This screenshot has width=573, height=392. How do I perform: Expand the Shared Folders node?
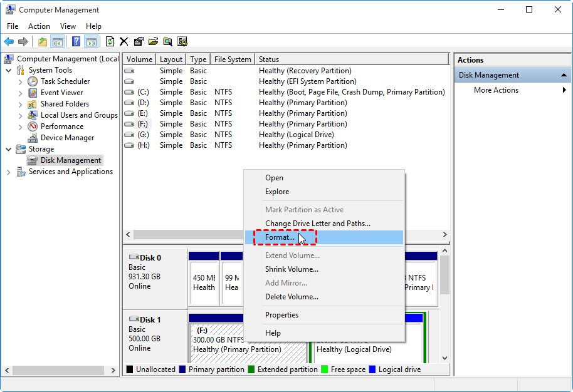point(21,105)
